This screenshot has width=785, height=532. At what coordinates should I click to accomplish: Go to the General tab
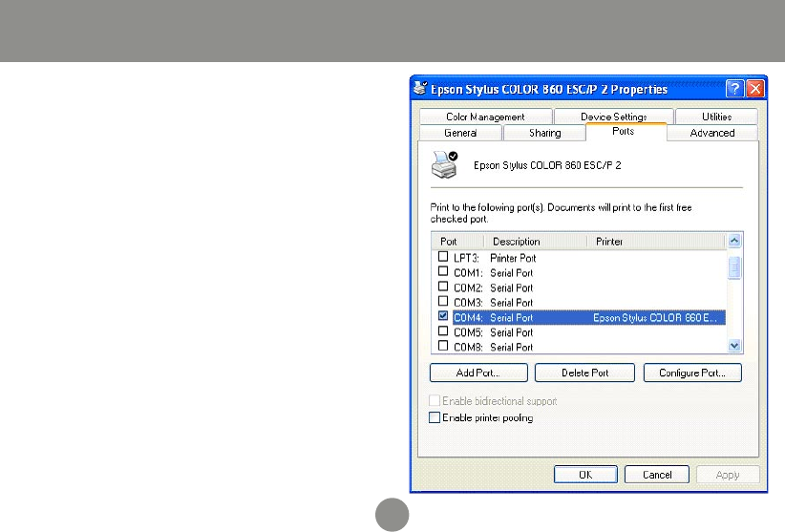(460, 133)
